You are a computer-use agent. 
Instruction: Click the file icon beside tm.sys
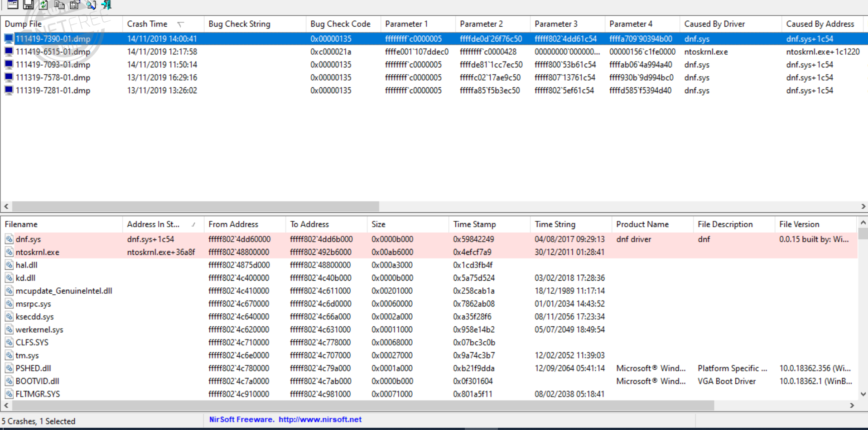[9, 355]
